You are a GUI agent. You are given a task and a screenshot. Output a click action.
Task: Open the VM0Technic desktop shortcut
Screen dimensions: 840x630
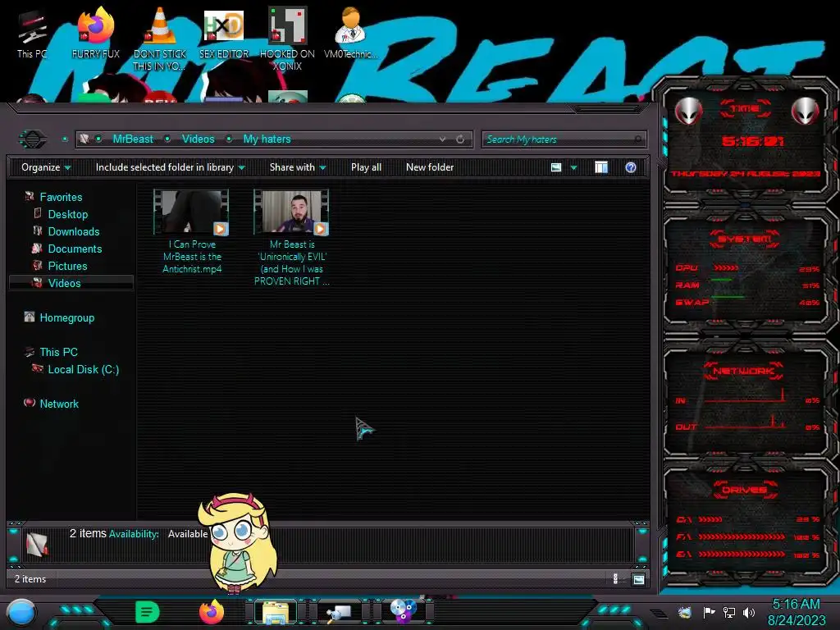pos(350,33)
